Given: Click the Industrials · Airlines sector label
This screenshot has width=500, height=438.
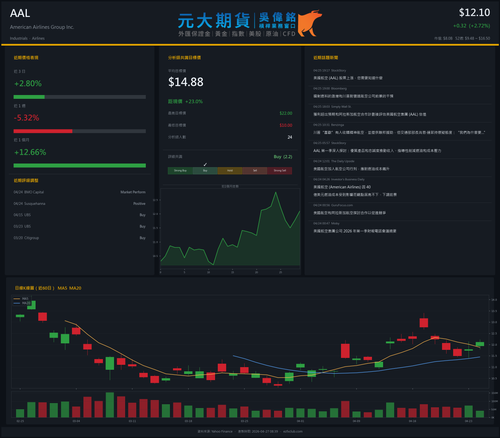Looking at the screenshot, I should [27, 38].
